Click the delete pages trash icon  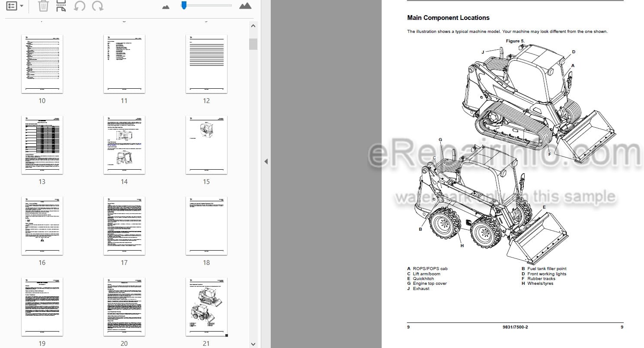click(x=43, y=6)
